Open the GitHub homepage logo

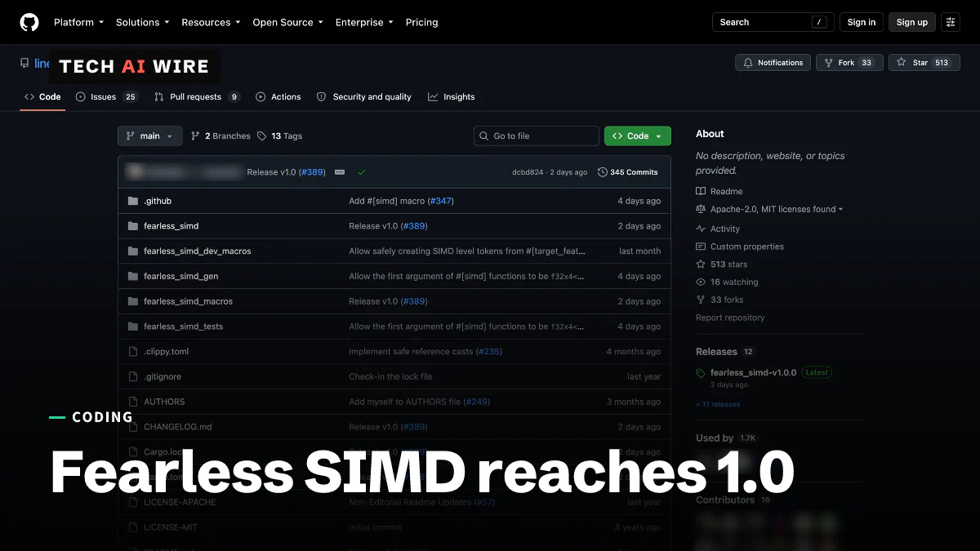(x=29, y=22)
